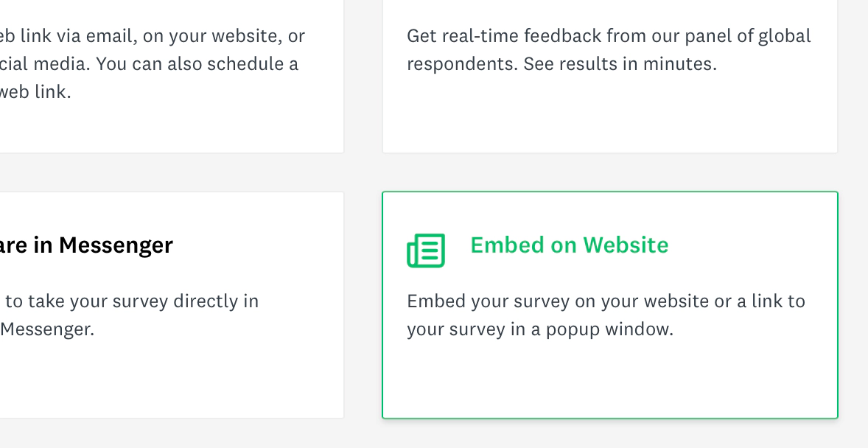
Task: Click the "web link." final line
Action: [x=35, y=92]
